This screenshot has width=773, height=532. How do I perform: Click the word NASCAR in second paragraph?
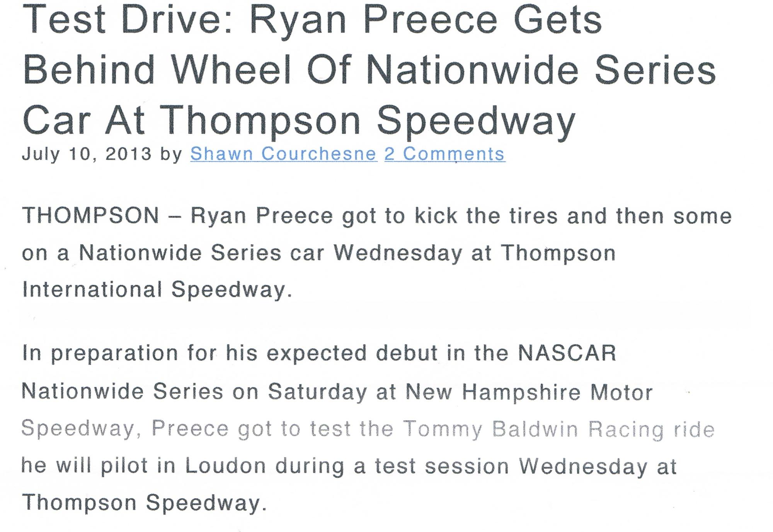pos(567,353)
